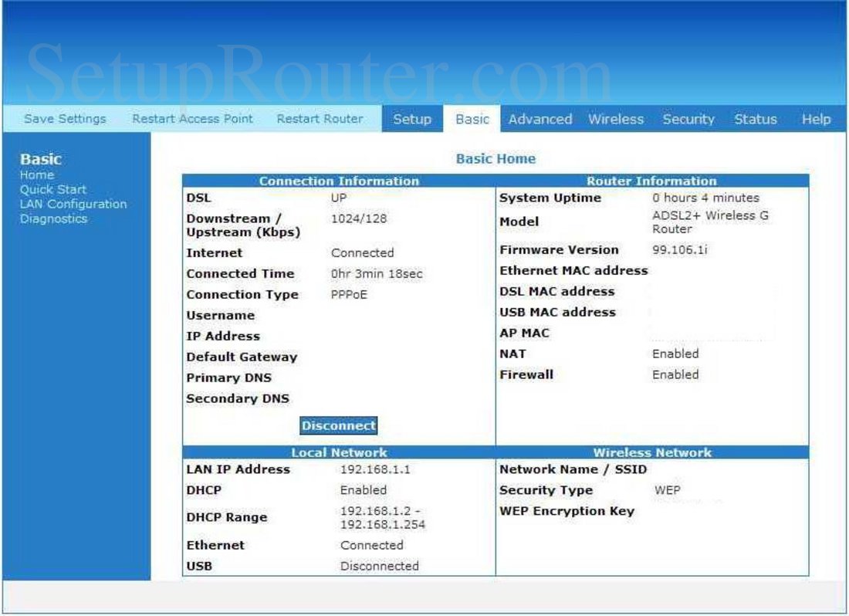Click Home in the sidebar

point(37,174)
